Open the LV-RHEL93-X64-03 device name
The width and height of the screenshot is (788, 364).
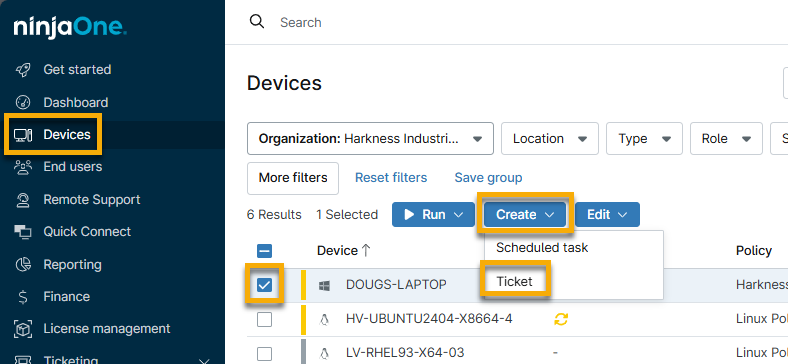click(405, 352)
